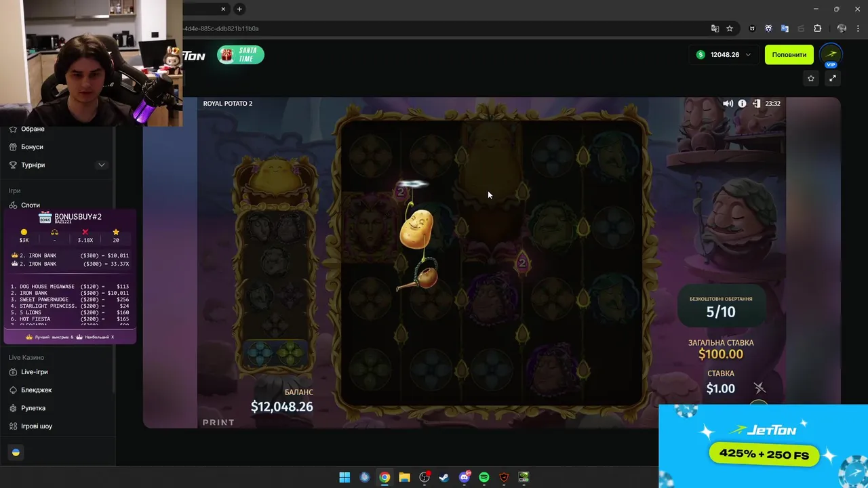Viewport: 868px width, 488px height.
Task: Add game to favorites star button
Action: [811, 79]
